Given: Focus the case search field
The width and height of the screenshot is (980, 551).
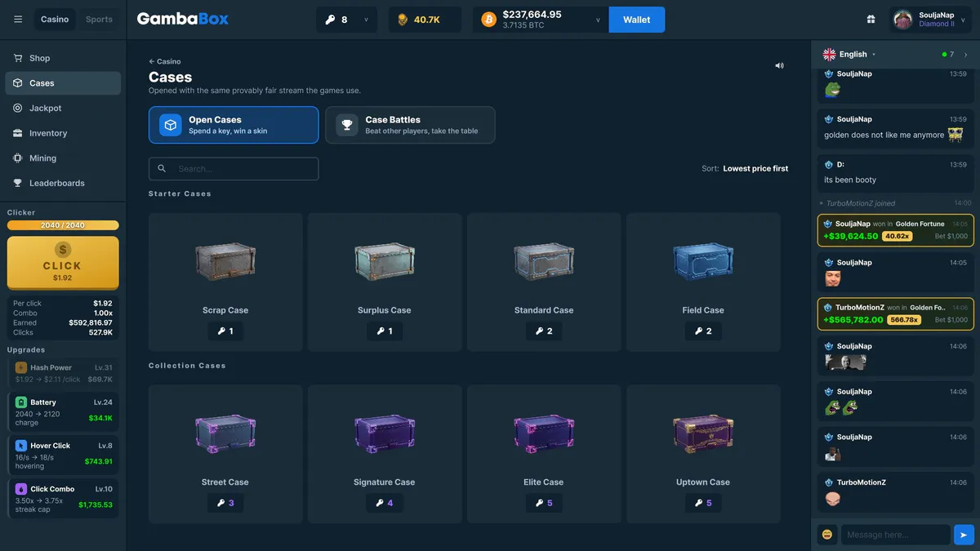Looking at the screenshot, I should tap(234, 169).
